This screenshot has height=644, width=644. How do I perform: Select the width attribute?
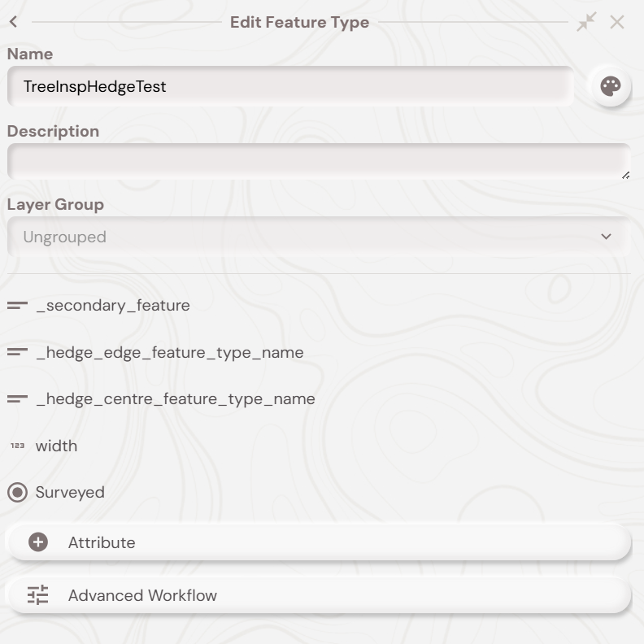coord(57,446)
